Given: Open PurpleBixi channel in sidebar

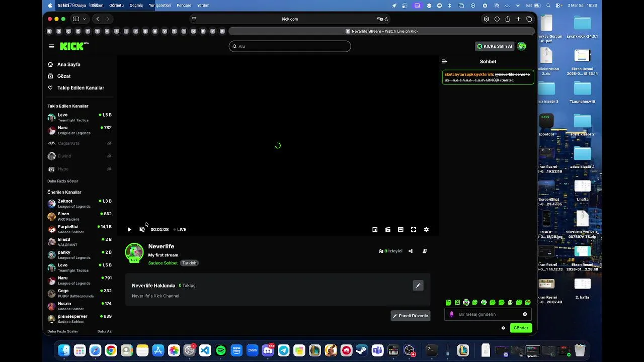Looking at the screenshot, I should click(79, 229).
